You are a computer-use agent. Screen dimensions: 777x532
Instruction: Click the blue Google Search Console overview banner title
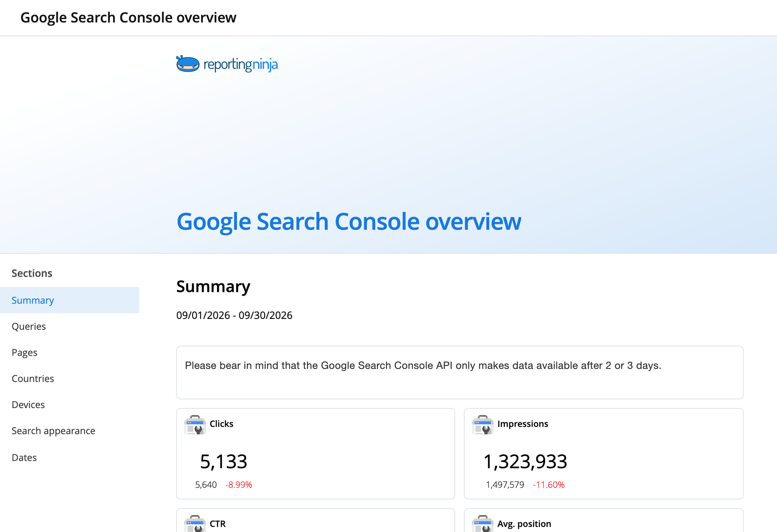[349, 222]
